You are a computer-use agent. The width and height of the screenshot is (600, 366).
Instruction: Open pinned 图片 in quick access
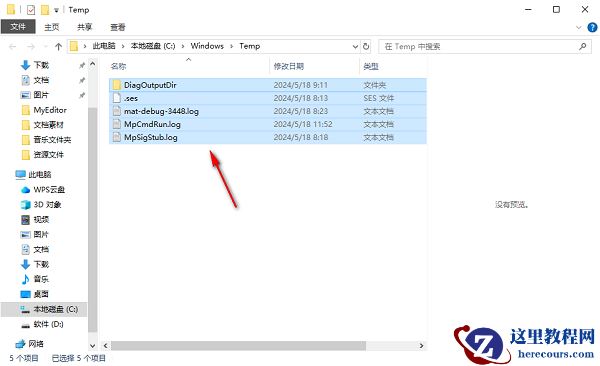coord(41,95)
